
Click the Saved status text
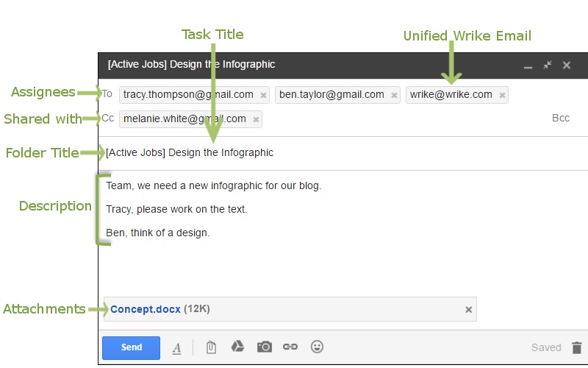(546, 347)
